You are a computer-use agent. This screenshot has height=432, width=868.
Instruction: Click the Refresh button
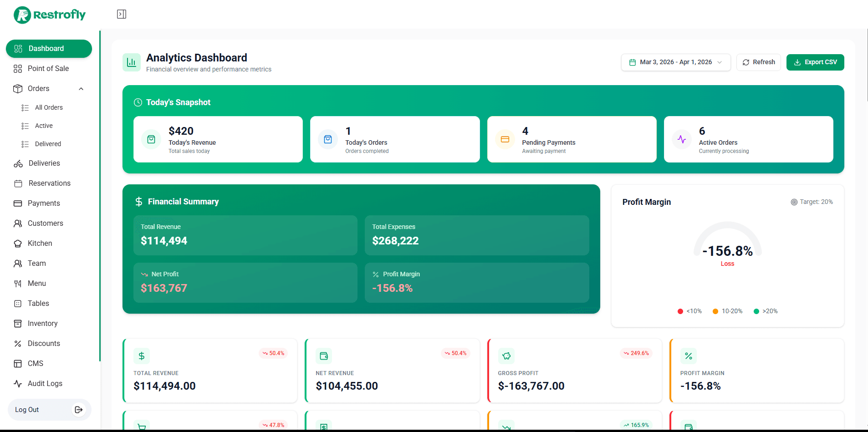point(759,62)
